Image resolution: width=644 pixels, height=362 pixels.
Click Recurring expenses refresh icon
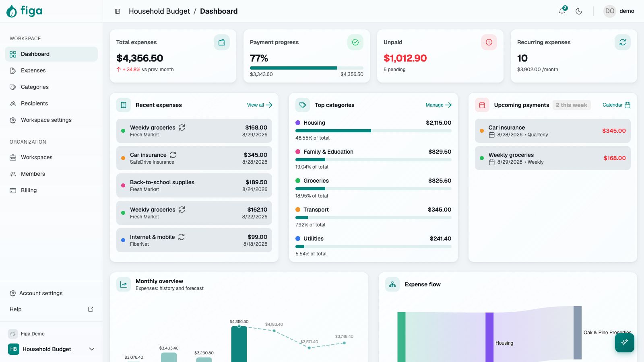[623, 42]
